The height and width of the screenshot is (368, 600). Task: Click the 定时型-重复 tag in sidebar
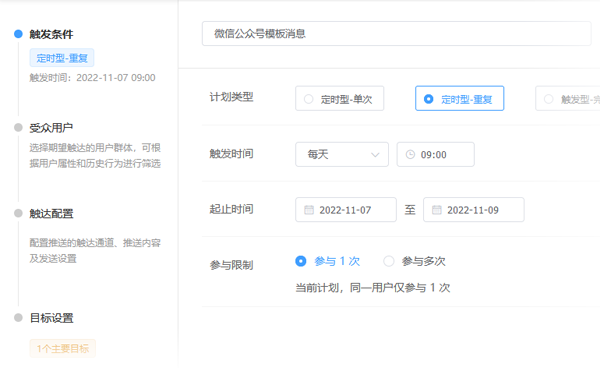62,58
